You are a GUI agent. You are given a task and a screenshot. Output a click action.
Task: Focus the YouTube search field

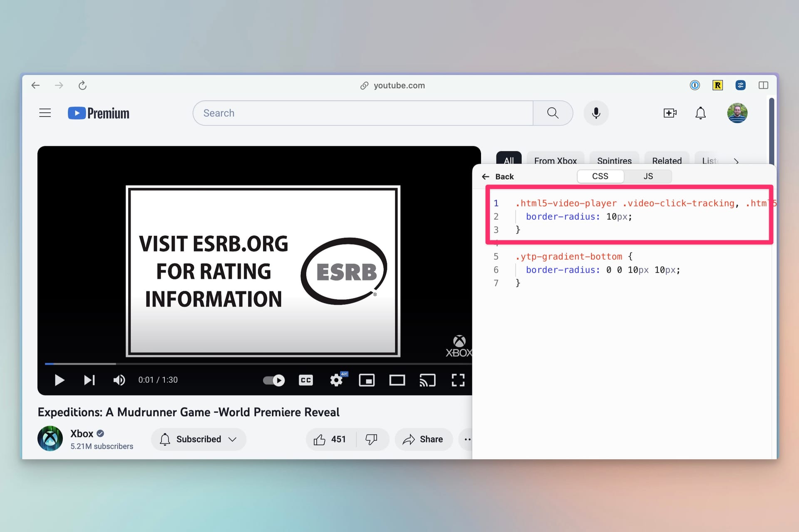point(363,113)
